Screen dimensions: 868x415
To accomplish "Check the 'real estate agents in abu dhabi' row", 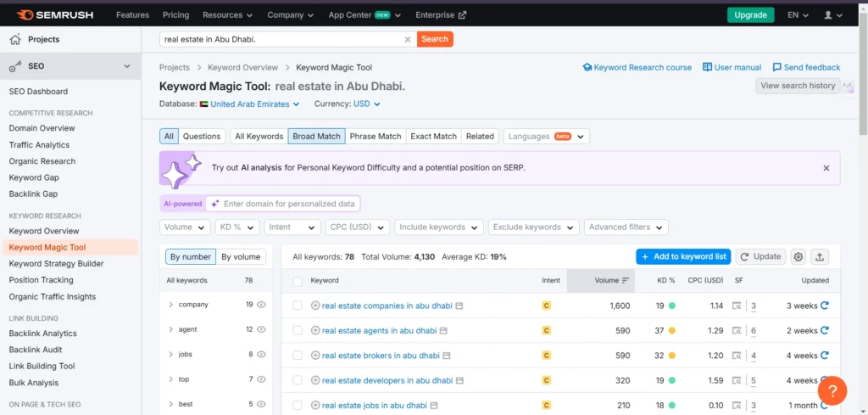I will click(298, 331).
